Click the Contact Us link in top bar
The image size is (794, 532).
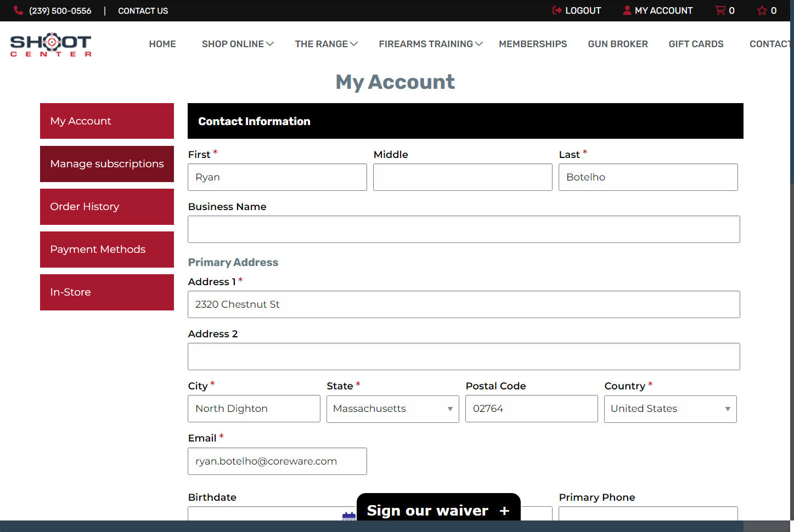[x=143, y=10]
